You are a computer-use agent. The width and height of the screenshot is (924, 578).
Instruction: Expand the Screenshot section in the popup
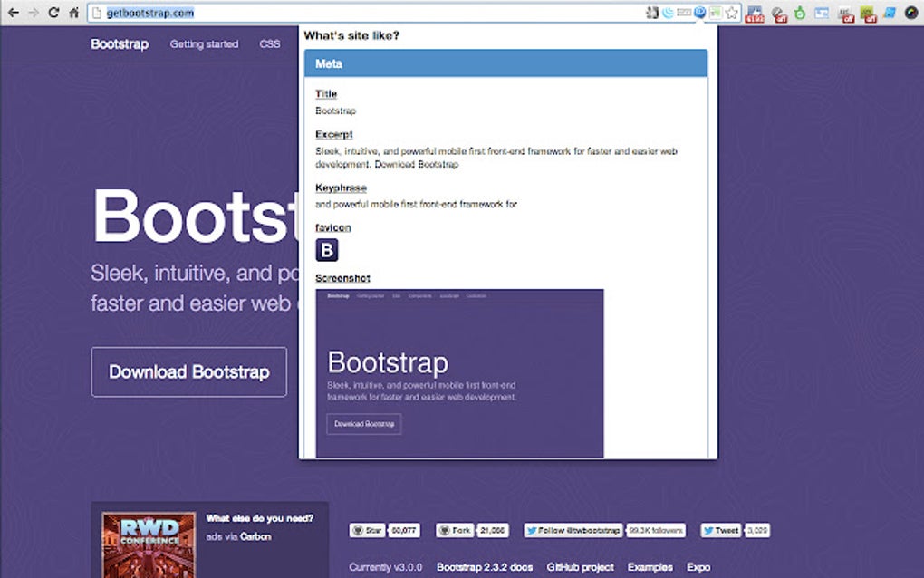[342, 277]
